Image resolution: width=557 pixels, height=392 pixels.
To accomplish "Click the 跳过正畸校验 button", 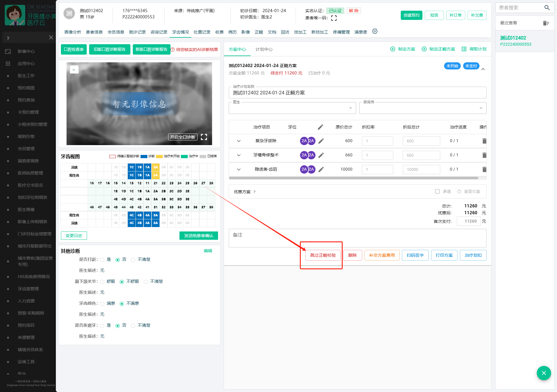I will (x=323, y=255).
